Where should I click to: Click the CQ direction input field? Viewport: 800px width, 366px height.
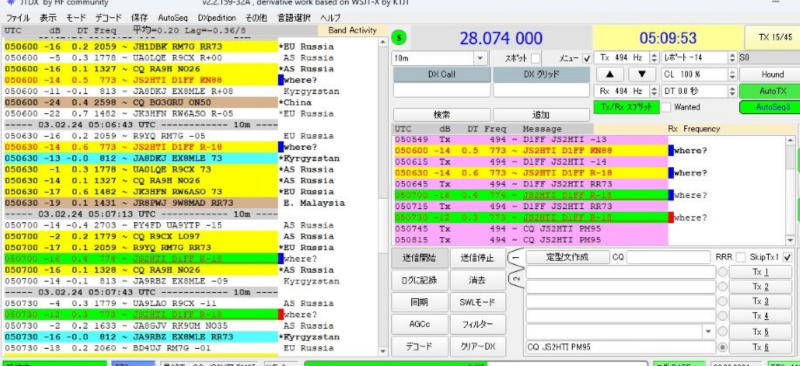tap(668, 257)
